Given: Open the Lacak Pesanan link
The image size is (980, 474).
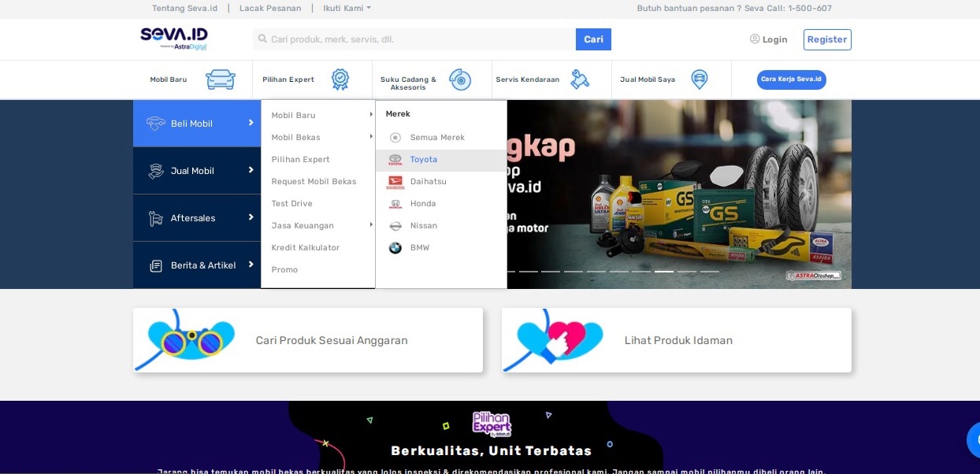Looking at the screenshot, I should (x=270, y=9).
